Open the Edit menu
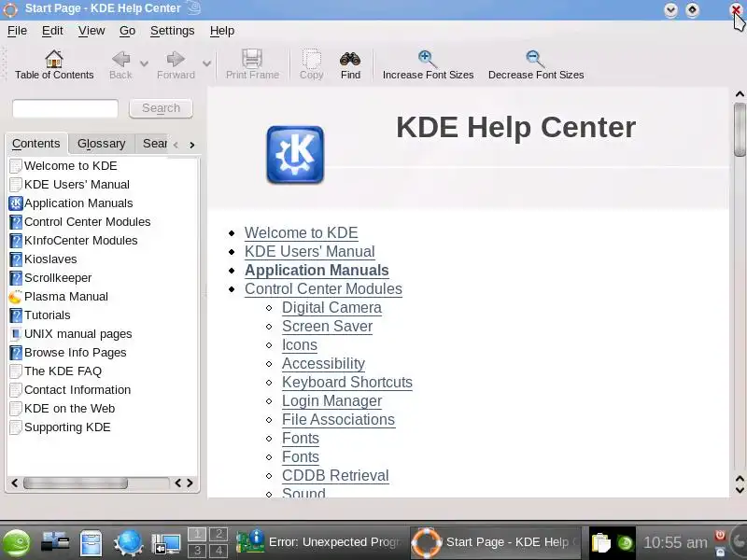 (x=52, y=31)
